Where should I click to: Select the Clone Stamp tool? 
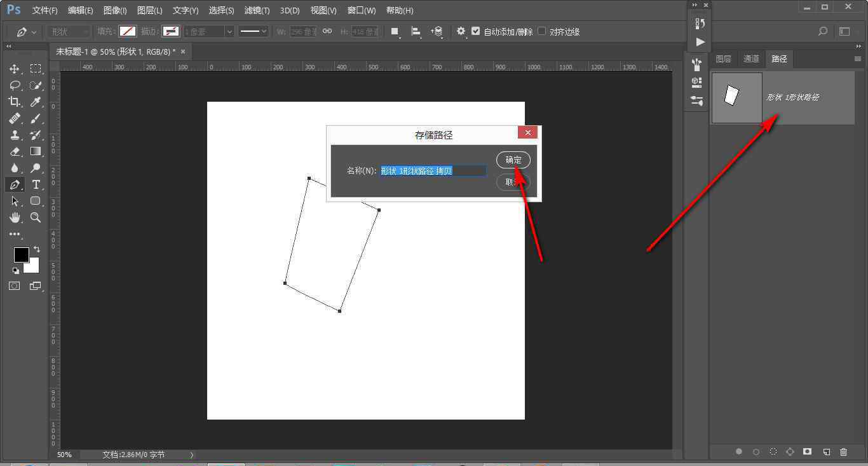coord(15,135)
